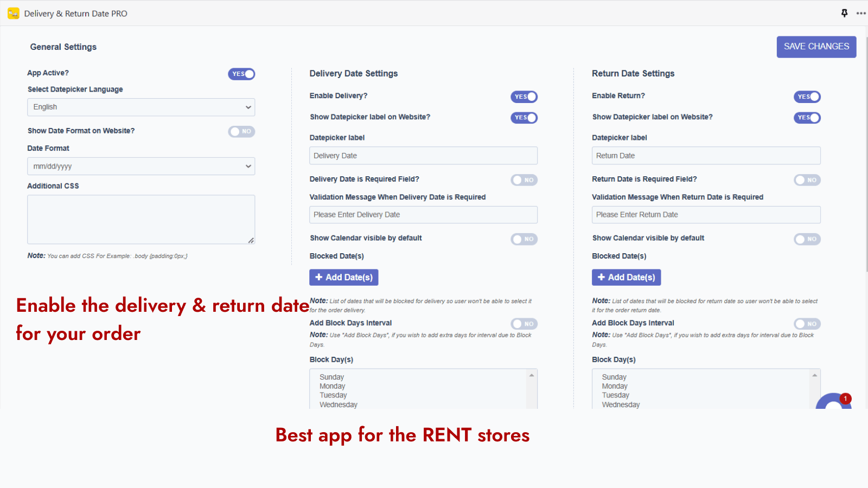Image resolution: width=868 pixels, height=488 pixels.
Task: Click inside the Additional CSS text area
Action: 141,219
